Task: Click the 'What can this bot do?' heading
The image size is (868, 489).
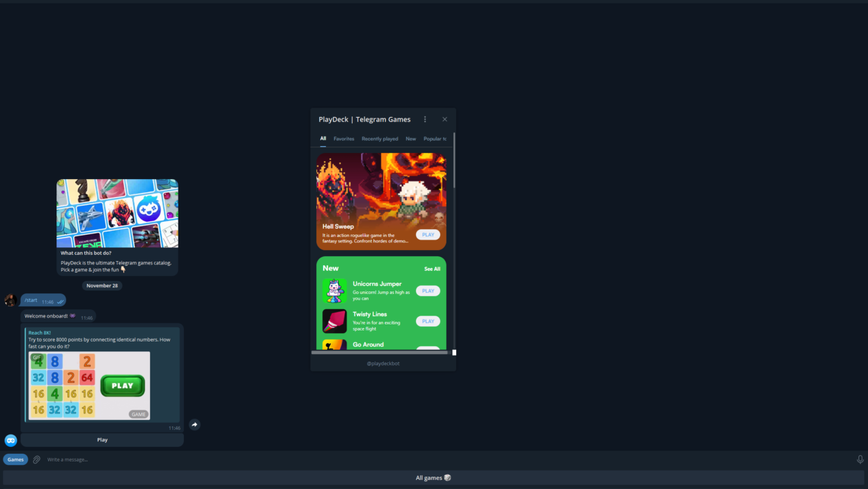Action: pos(86,253)
